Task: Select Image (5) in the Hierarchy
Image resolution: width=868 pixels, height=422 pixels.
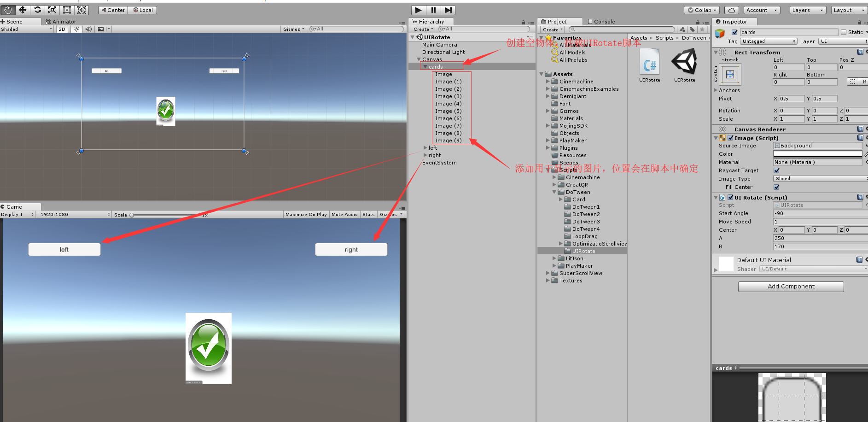Action: (448, 111)
